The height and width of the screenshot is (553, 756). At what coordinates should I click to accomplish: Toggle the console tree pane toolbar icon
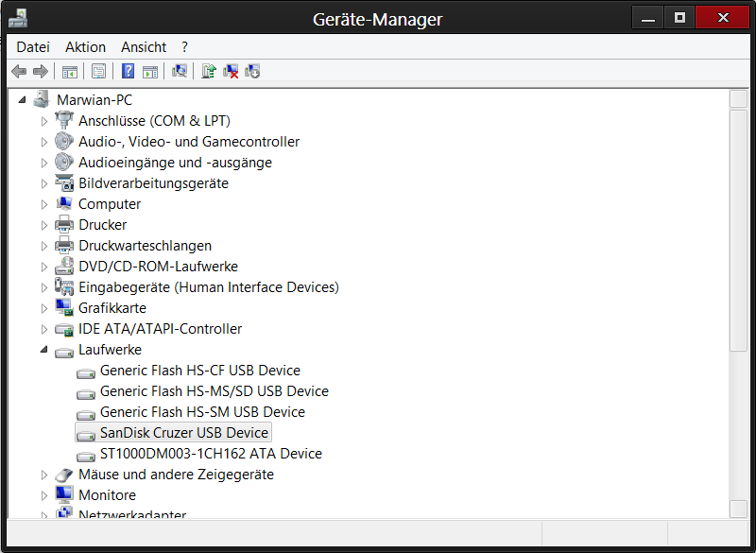click(x=69, y=72)
